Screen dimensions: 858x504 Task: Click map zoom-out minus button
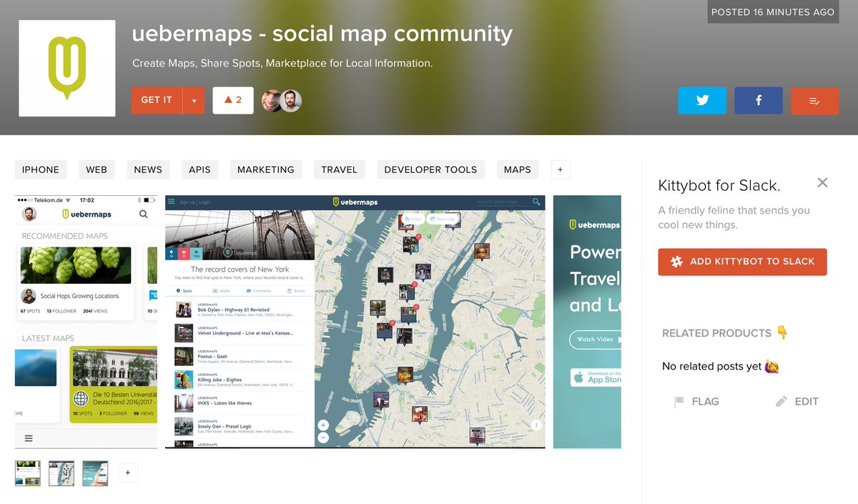point(323,437)
